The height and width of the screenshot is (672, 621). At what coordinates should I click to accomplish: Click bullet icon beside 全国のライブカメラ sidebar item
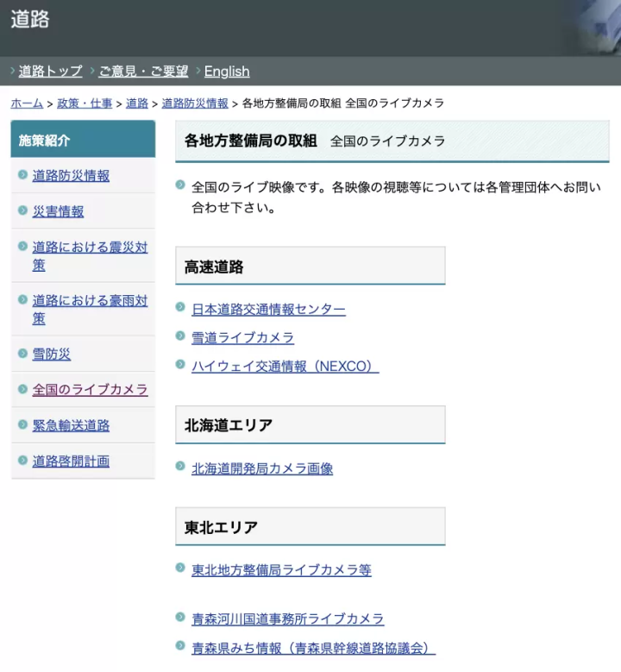pyautogui.click(x=22, y=388)
